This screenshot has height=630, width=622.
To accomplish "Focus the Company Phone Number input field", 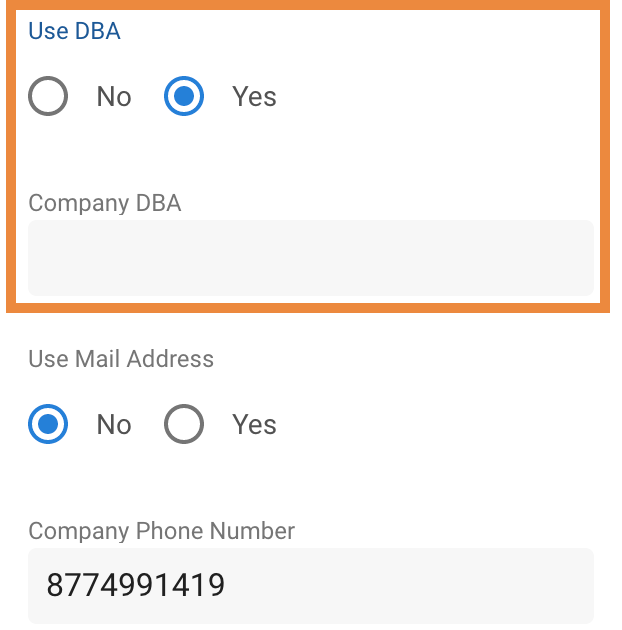I will pyautogui.click(x=311, y=586).
